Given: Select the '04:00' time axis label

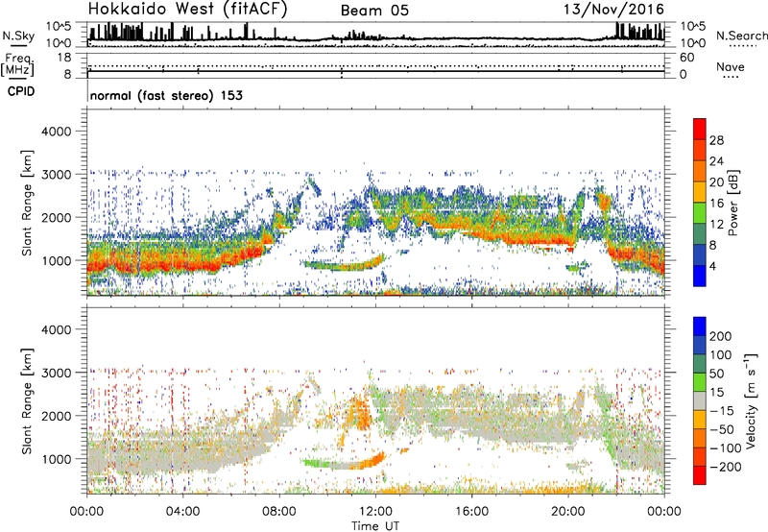Looking at the screenshot, I should tap(183, 512).
